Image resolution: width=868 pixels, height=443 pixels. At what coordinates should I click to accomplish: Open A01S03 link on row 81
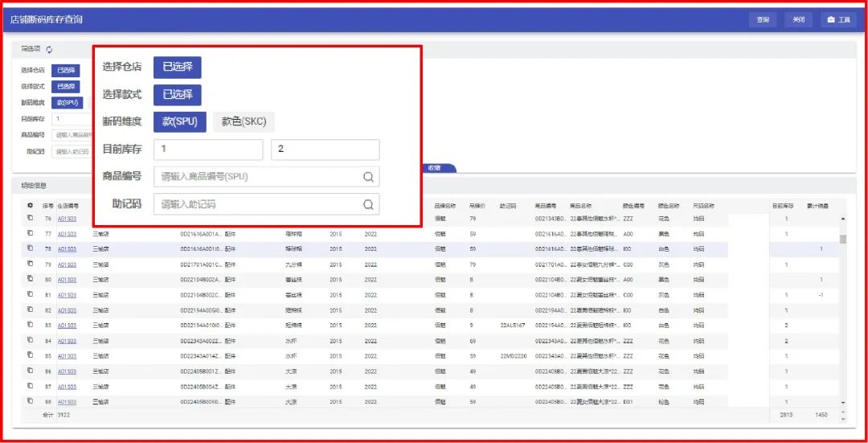[67, 294]
